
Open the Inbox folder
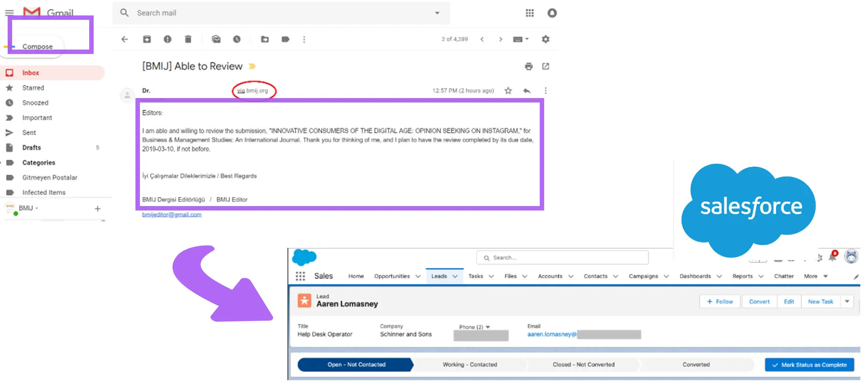click(x=53, y=73)
